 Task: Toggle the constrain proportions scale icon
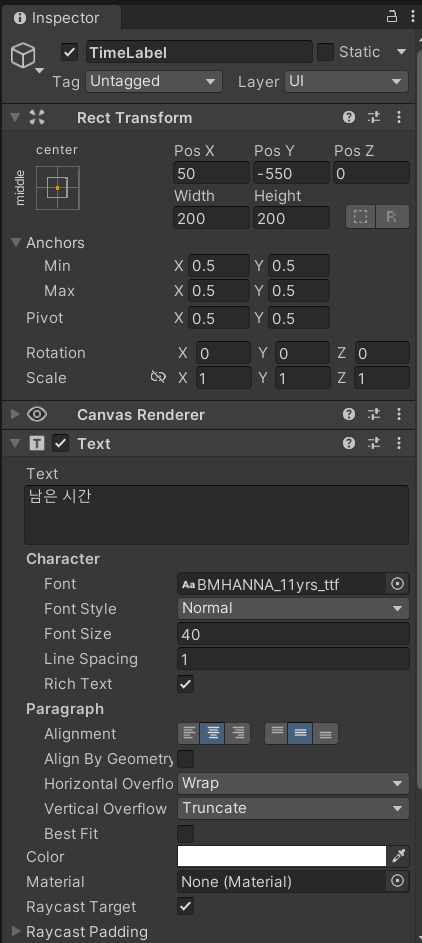(158, 377)
